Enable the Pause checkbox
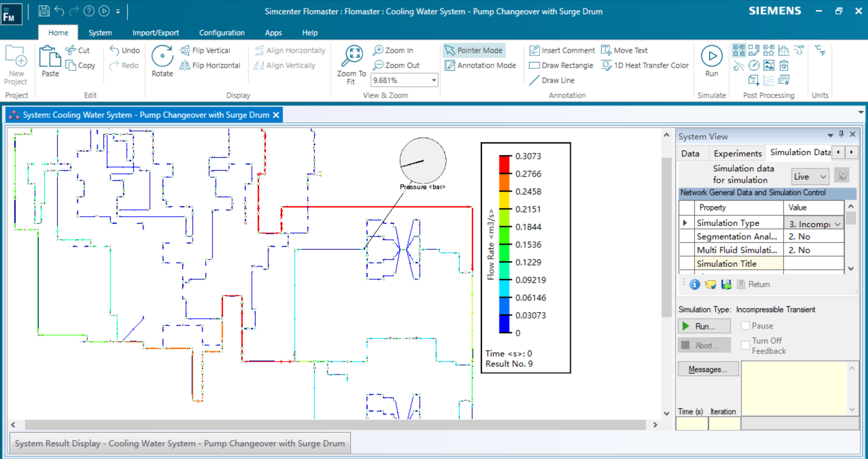868x459 pixels. pos(745,326)
